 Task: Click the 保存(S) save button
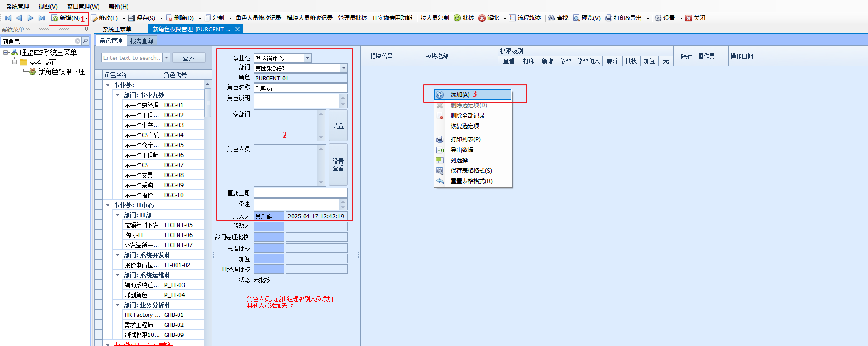tap(142, 18)
